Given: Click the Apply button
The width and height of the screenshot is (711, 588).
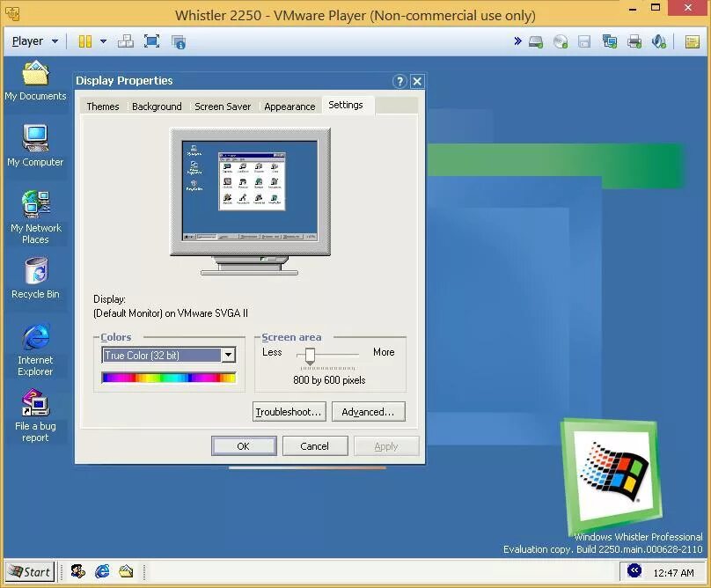Looking at the screenshot, I should [386, 446].
